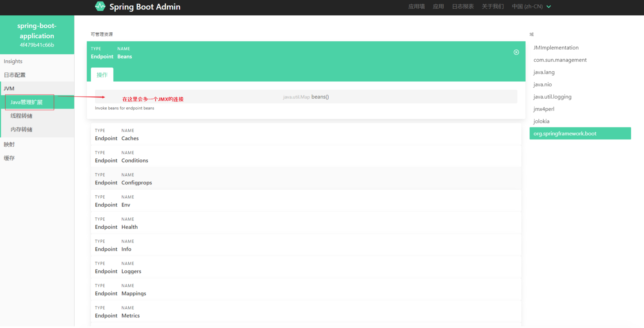Click the Beans endpoint header name

[125, 56]
